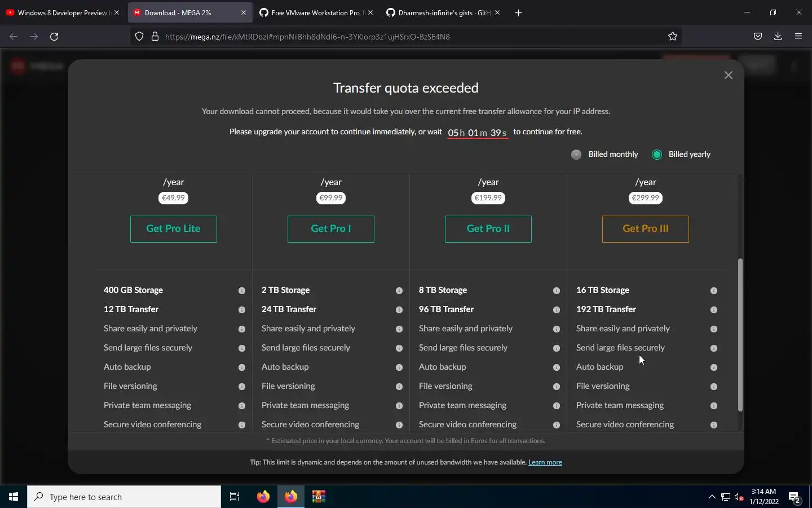812x508 pixels.
Task: Click the €49.99 price badge
Action: (x=173, y=198)
